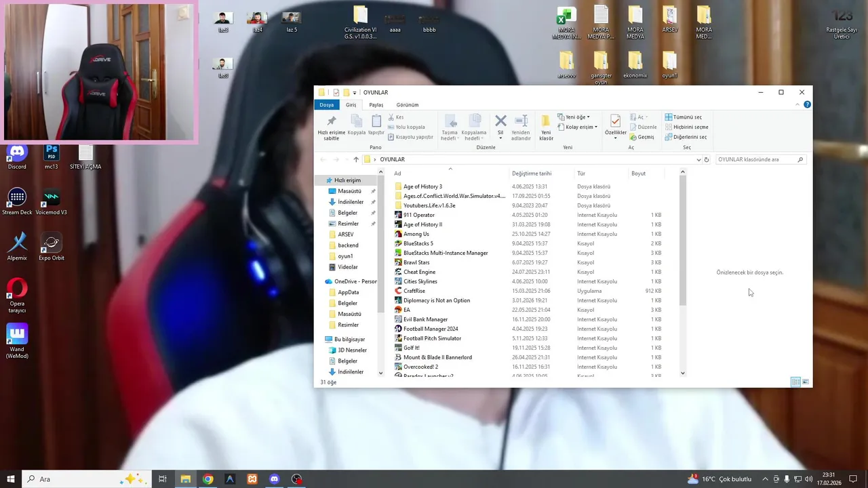Open Explorer help question mark icon
The height and width of the screenshot is (488, 868).
(x=807, y=105)
